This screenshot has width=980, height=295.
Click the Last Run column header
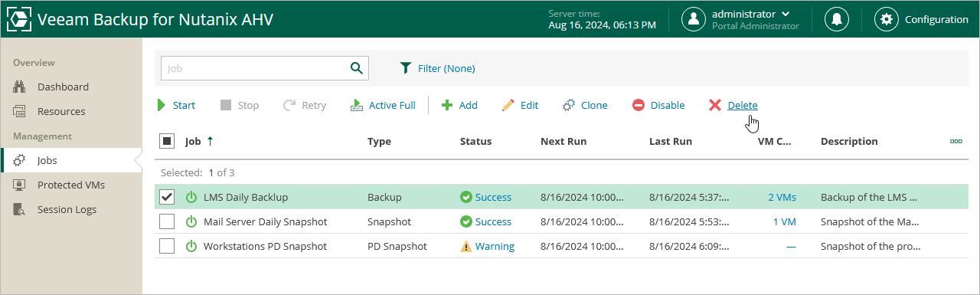(x=671, y=141)
